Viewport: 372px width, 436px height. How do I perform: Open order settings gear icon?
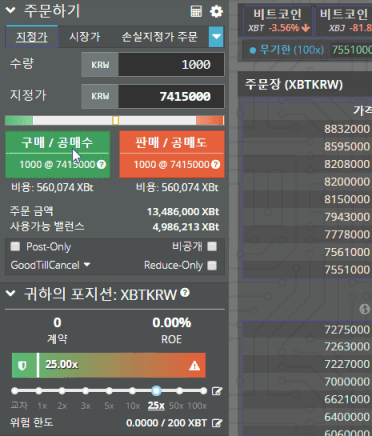pyautogui.click(x=216, y=12)
